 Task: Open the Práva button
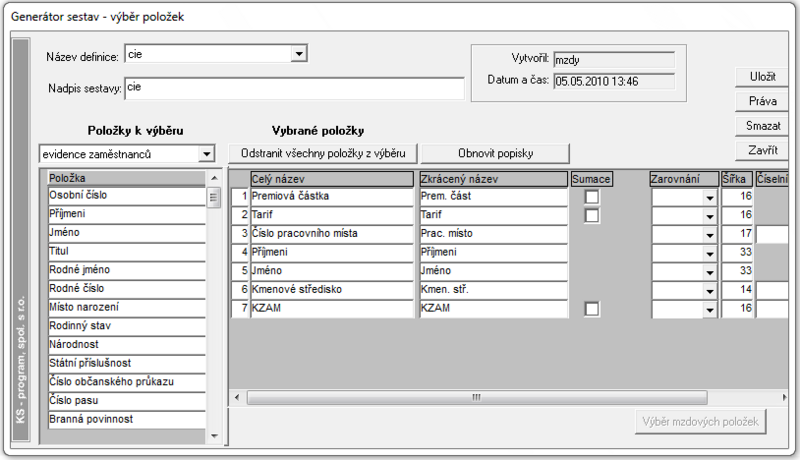pyautogui.click(x=762, y=101)
